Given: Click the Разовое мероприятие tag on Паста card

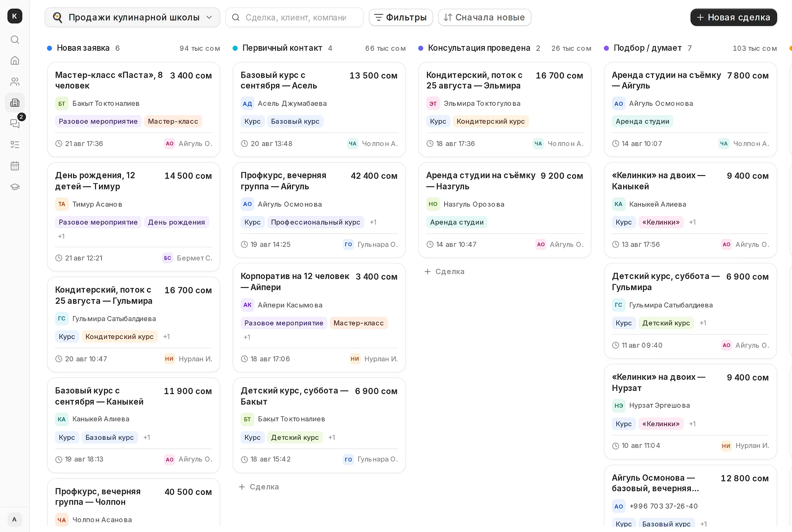Looking at the screenshot, I should [x=98, y=121].
